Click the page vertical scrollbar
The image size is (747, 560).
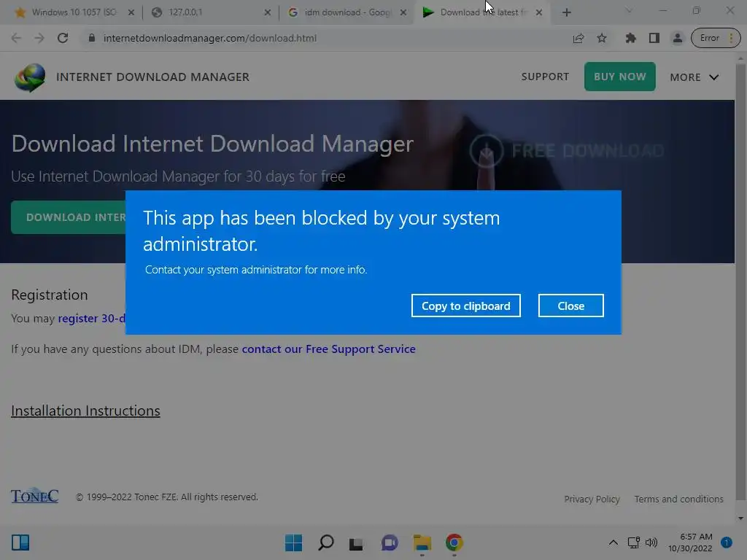(x=740, y=281)
